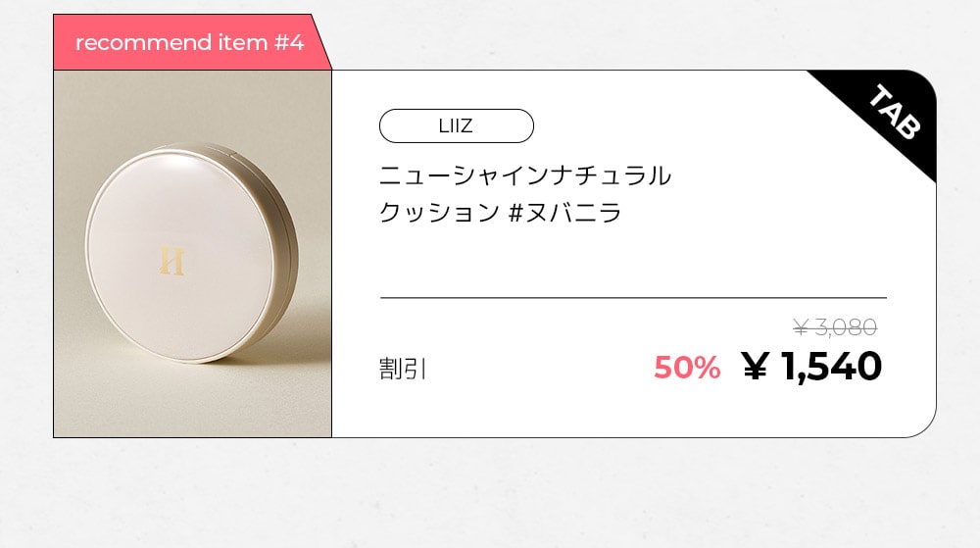This screenshot has height=548, width=980.
Task: Click the 割引 discount label
Action: pyautogui.click(x=402, y=370)
